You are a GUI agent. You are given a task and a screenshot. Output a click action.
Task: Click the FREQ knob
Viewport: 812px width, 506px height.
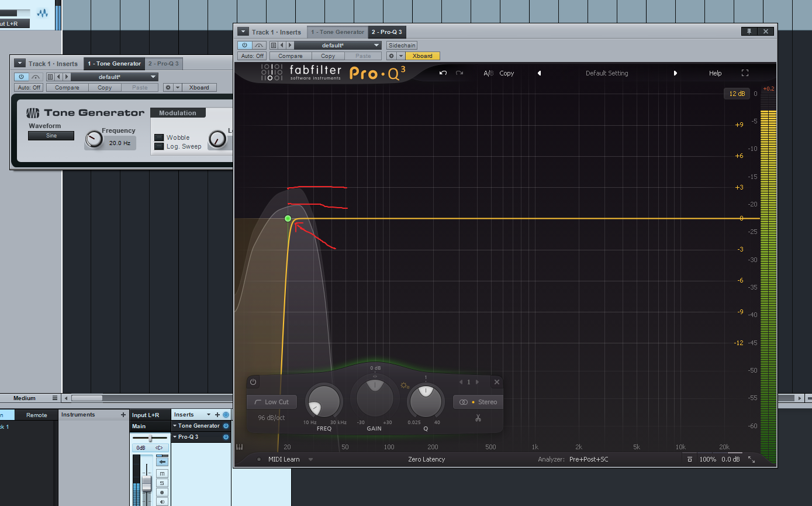(x=324, y=401)
